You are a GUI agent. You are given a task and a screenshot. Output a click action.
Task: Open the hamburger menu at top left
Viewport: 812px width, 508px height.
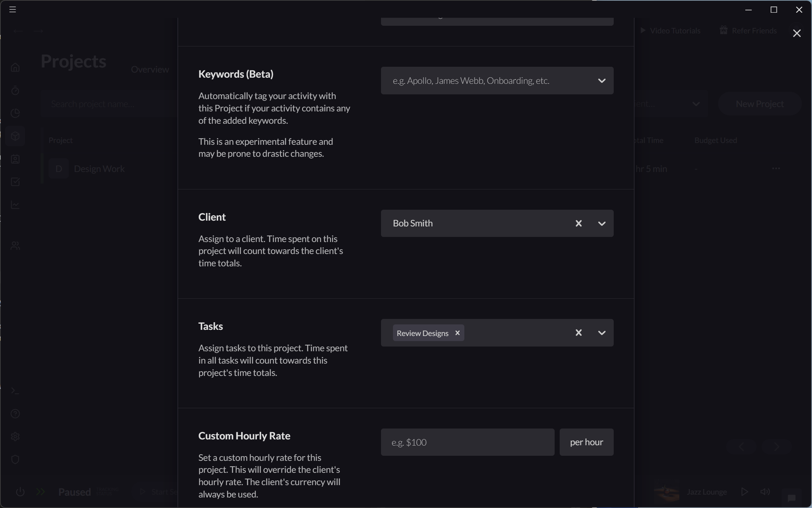tap(12, 9)
